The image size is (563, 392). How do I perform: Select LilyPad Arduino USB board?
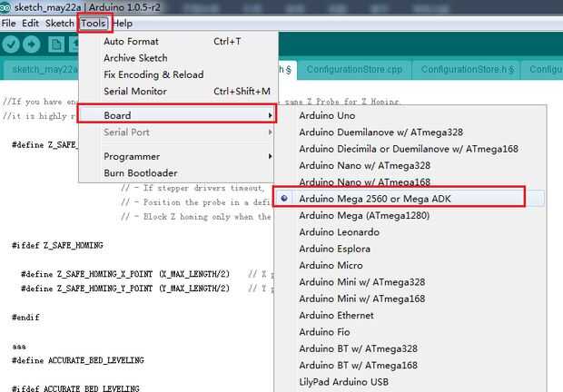click(410, 382)
